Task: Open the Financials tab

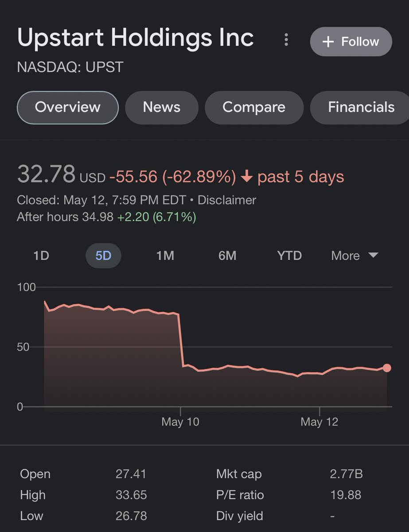Action: pyautogui.click(x=361, y=107)
